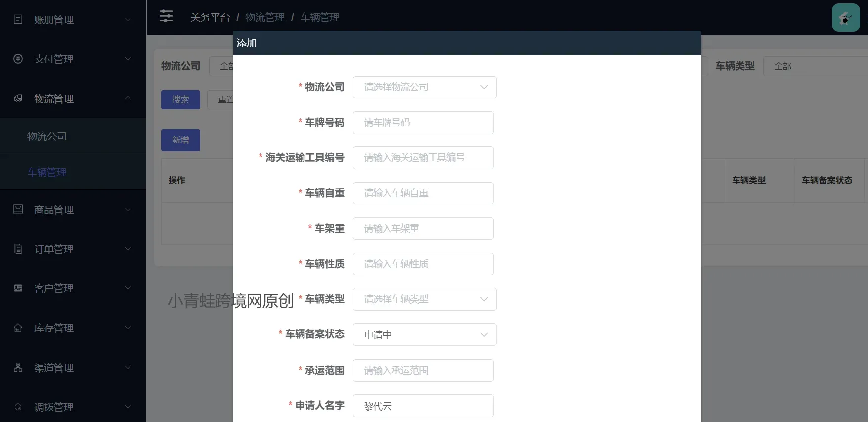Select 车辆管理 submenu item in sidebar
This screenshot has height=422, width=868.
(x=47, y=172)
